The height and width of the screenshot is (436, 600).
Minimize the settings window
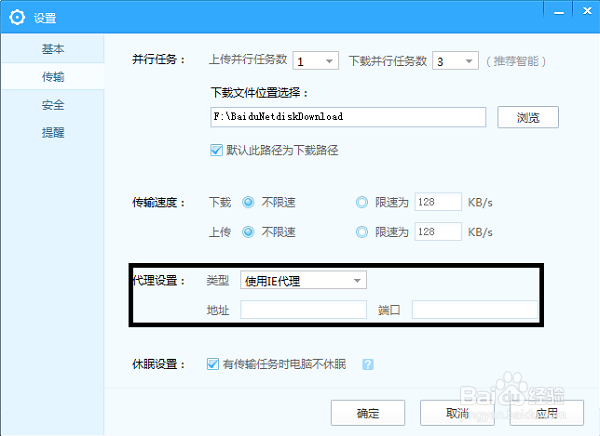point(559,12)
